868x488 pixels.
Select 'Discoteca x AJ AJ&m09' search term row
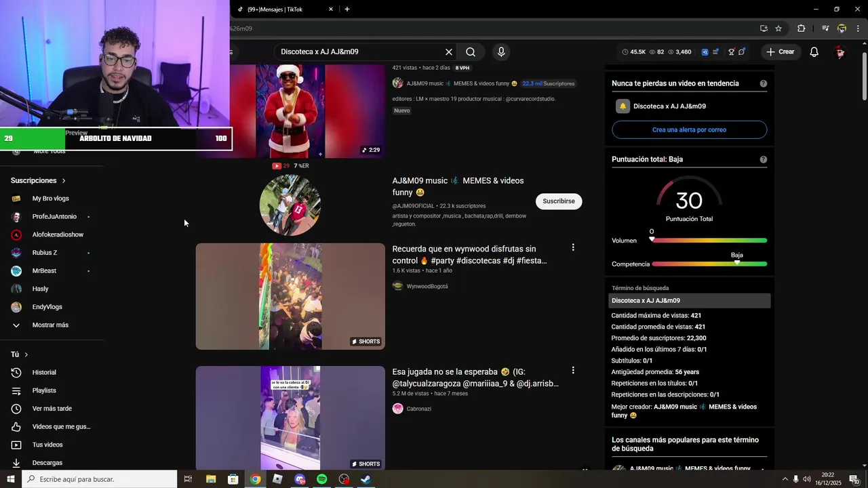[x=690, y=301]
